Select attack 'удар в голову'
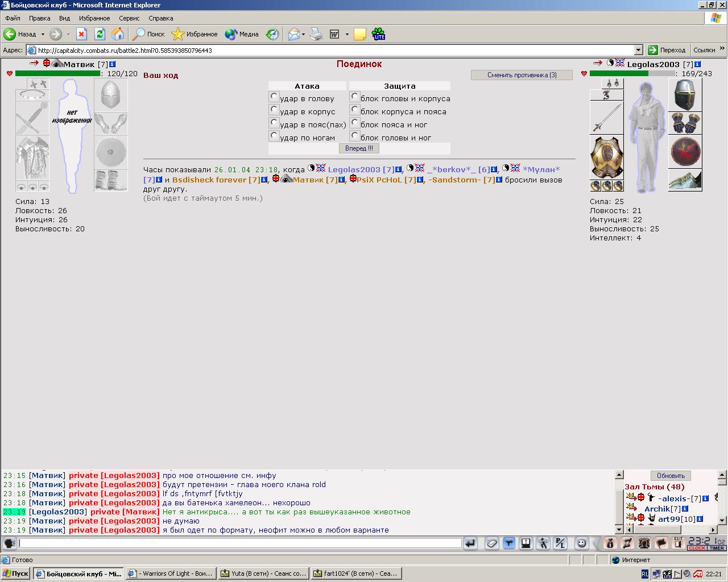 [x=274, y=97]
